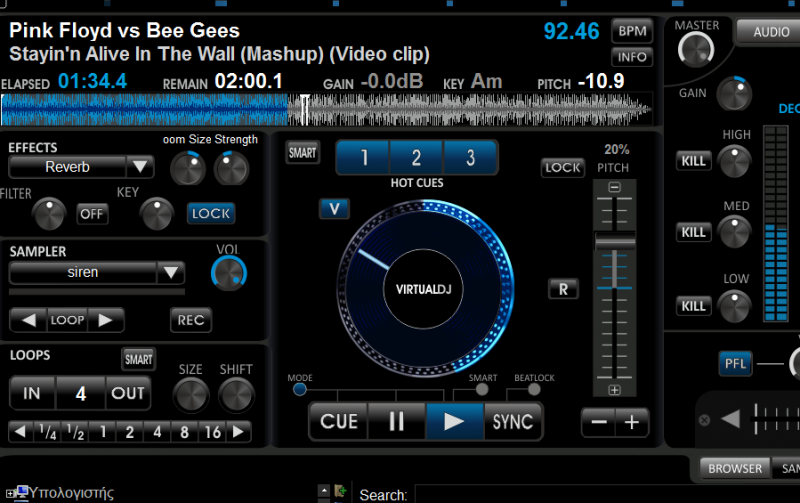Expand the Υπολογιστής tree node

pyautogui.click(x=10, y=493)
